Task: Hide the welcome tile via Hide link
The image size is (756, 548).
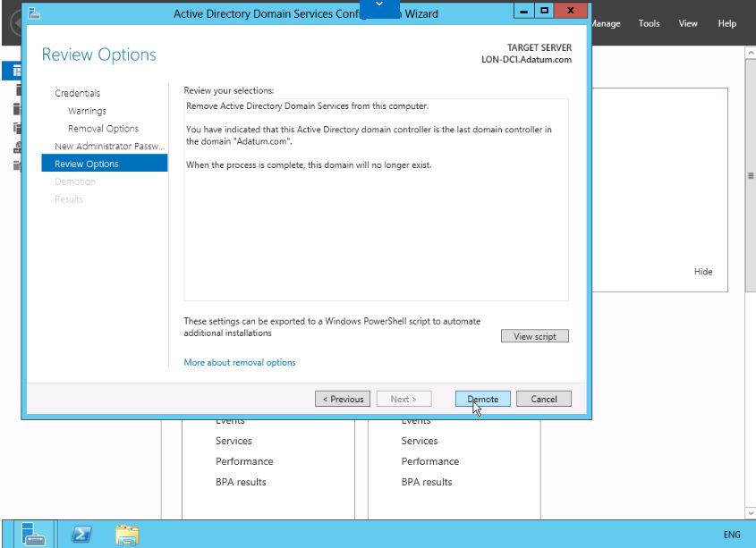Action: point(703,272)
